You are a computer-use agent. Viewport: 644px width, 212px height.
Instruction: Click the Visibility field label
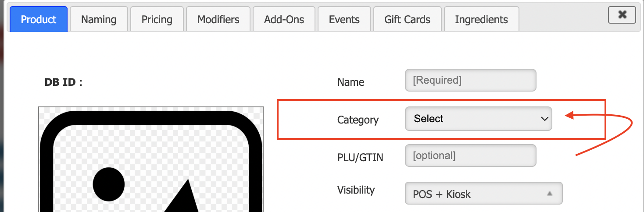[x=356, y=190]
